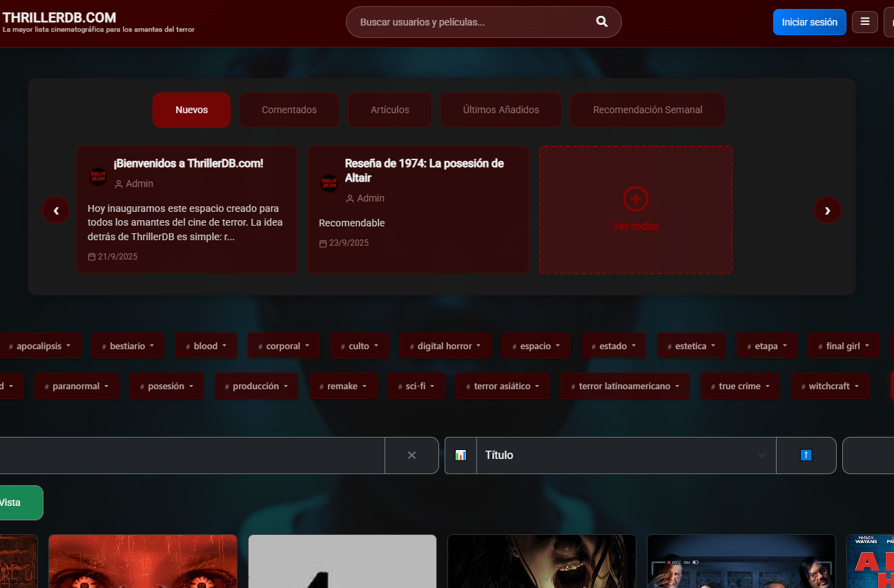
Task: Switch to the Comentados tab
Action: 289,110
